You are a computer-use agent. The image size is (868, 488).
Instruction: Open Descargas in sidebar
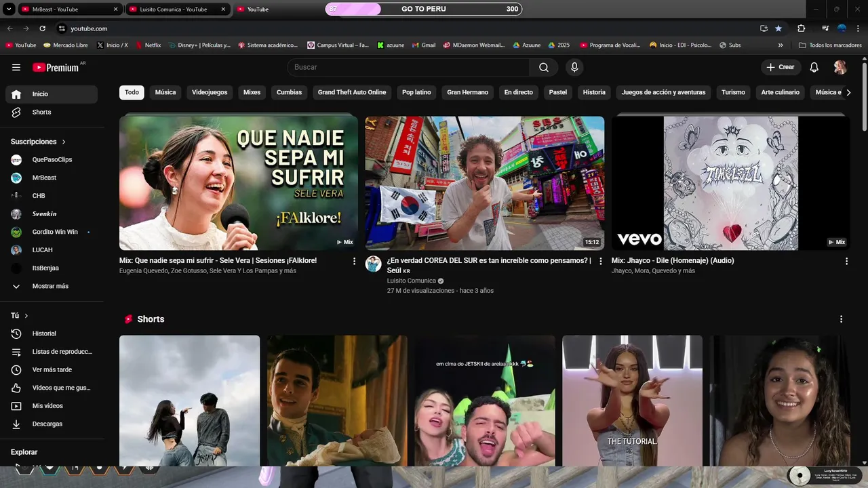[x=52, y=424]
